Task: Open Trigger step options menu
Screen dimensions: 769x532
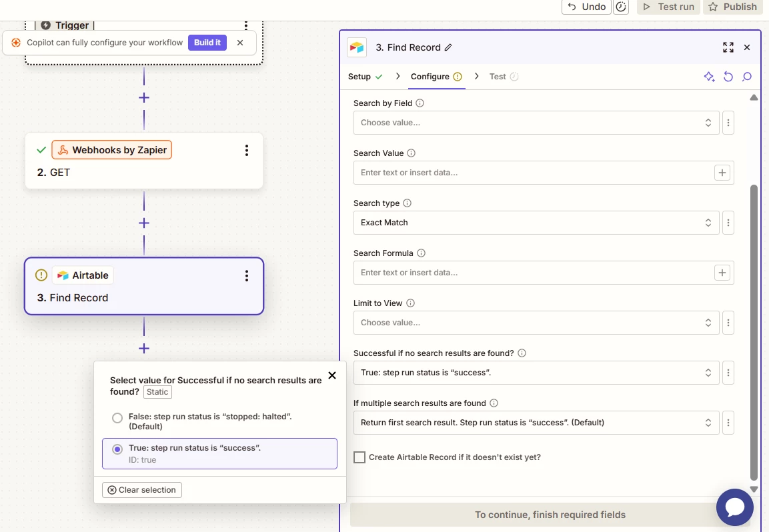Action: pyautogui.click(x=245, y=25)
